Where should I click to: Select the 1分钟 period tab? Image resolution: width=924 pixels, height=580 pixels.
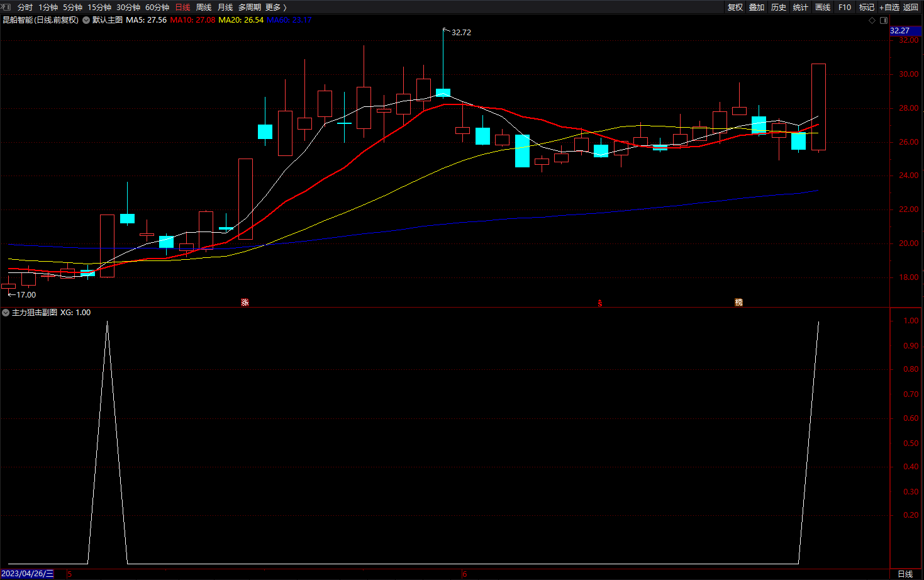pyautogui.click(x=48, y=8)
